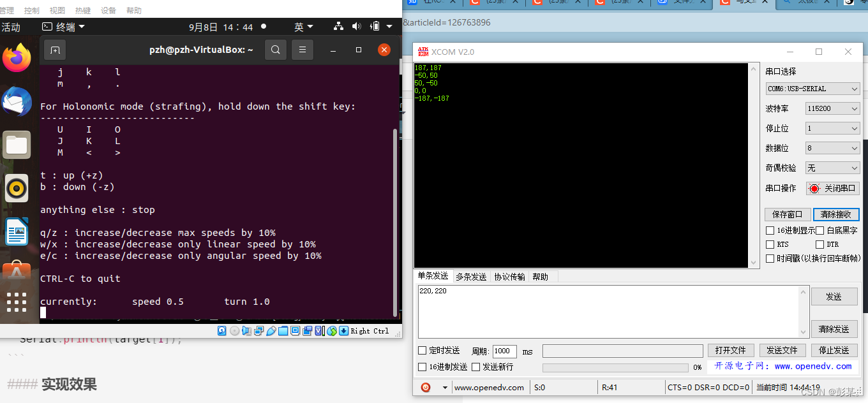Enable 发送新行 send newline checkbox
Screen dimensions: 868x403
[x=475, y=367]
